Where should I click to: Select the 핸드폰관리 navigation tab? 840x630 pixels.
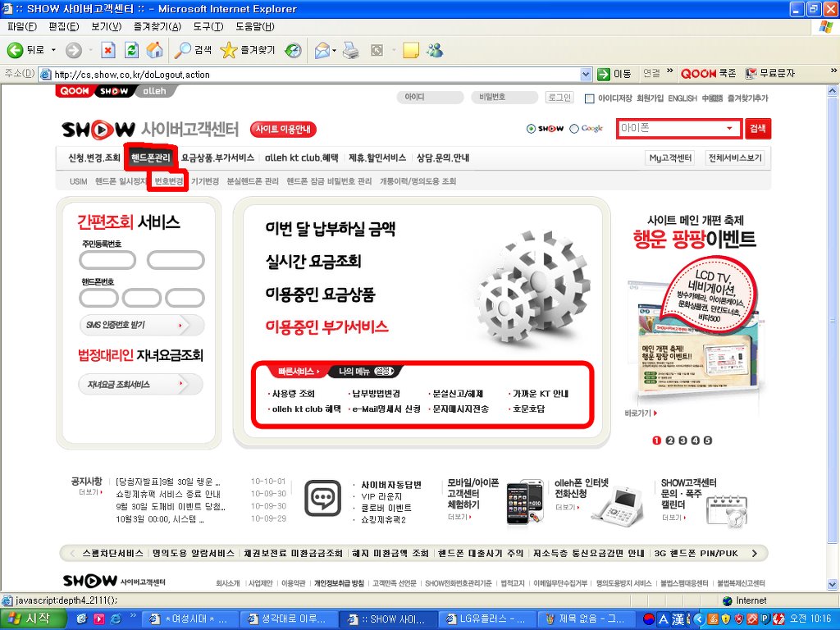[x=151, y=157]
